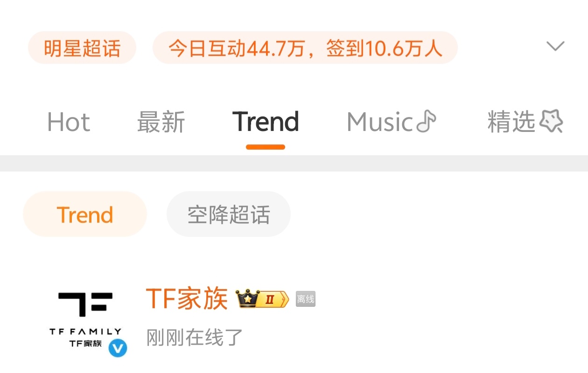Tap the grey 离线 status badge
This screenshot has height=373, width=588.
point(306,299)
